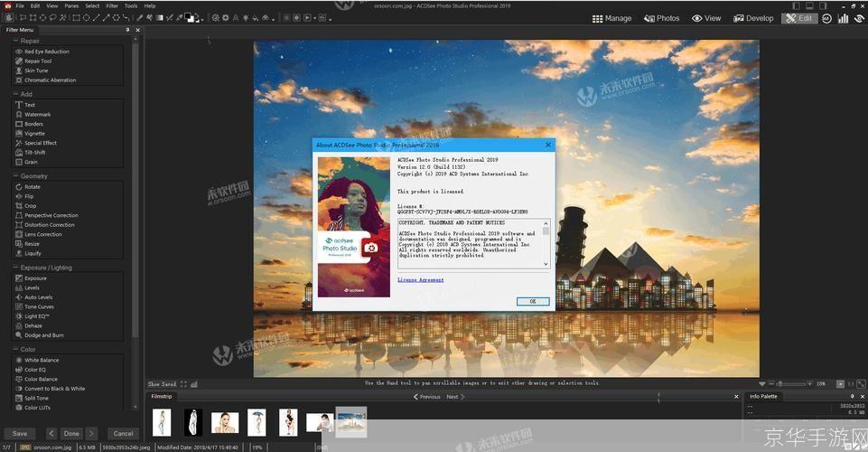Toggle Show Saved image preview
Screen dimensions: 868x452
tap(162, 384)
